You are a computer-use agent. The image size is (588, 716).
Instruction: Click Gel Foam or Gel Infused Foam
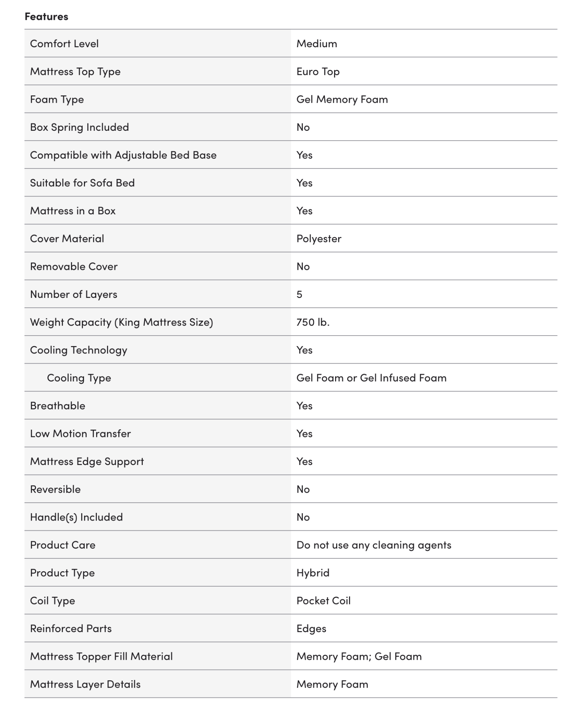pyautogui.click(x=371, y=378)
